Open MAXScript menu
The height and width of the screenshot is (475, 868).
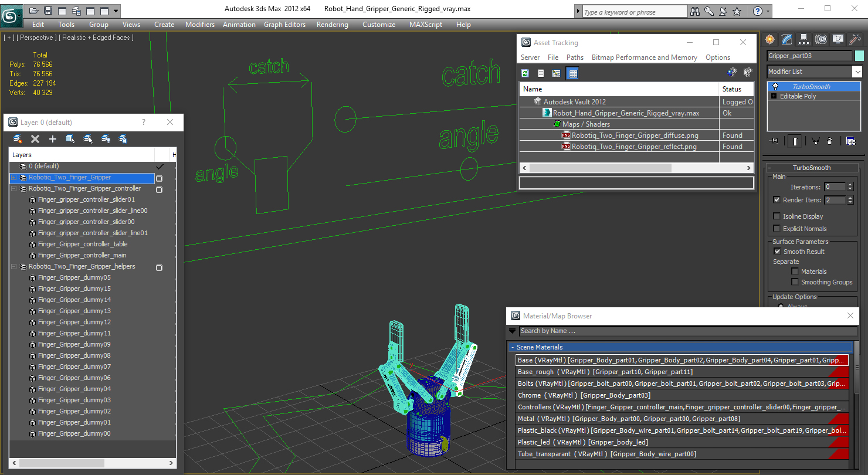[426, 25]
